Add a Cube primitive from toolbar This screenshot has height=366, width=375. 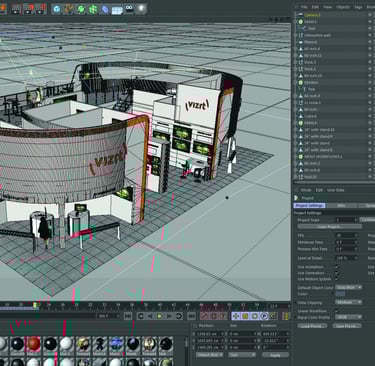coord(57,9)
